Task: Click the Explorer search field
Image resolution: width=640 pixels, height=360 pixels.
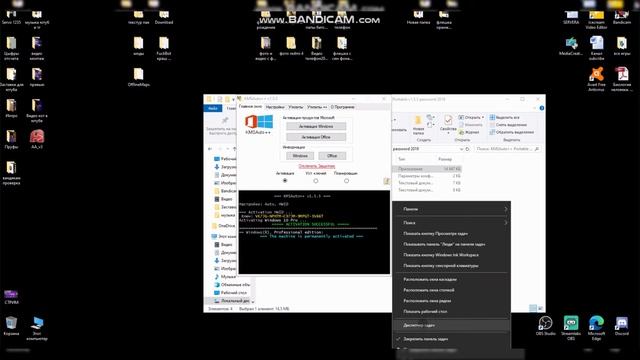Action: (x=508, y=149)
